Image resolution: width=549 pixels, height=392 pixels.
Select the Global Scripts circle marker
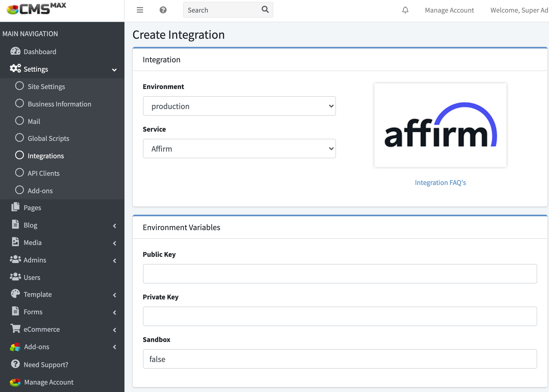click(20, 138)
